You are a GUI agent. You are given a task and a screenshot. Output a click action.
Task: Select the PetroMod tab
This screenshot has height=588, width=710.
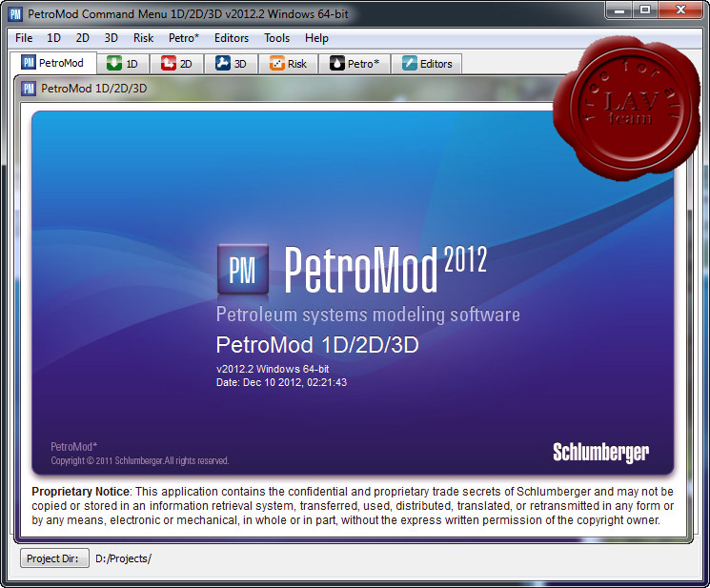coord(53,63)
